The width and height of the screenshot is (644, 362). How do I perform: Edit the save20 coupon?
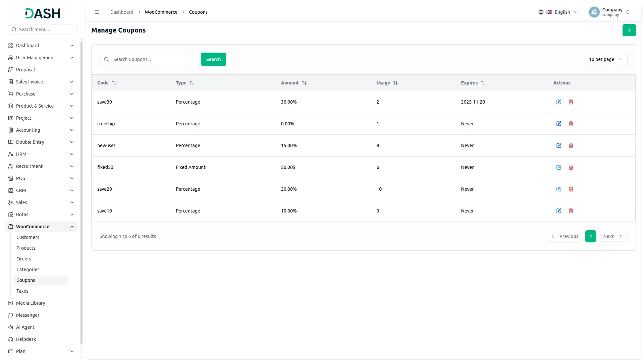(559, 189)
